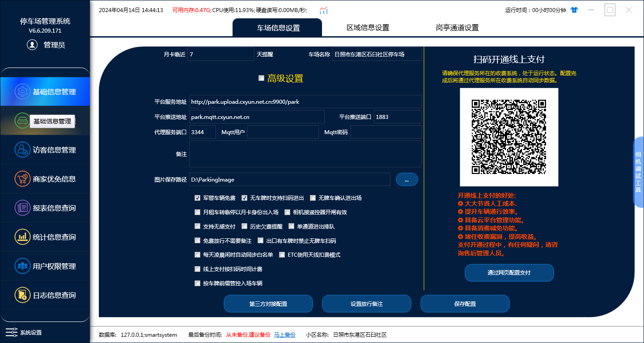Screen dimensions: 644x343
Task: Click the shirt skin-change icon
Action: coord(574,10)
